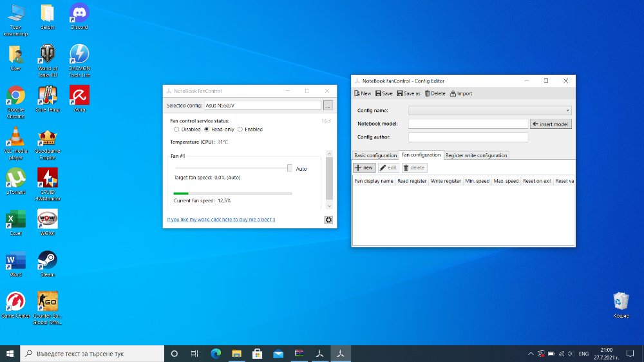Expand the Config name dropdown
Viewport: 644px width, 362px height.
tap(567, 111)
